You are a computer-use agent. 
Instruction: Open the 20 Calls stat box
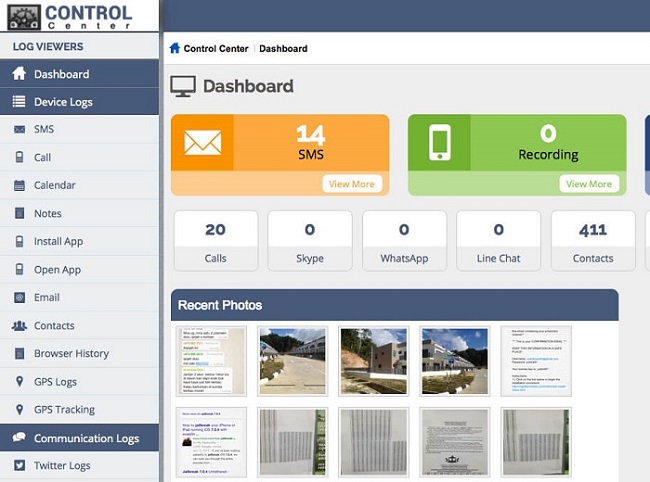[x=215, y=241]
